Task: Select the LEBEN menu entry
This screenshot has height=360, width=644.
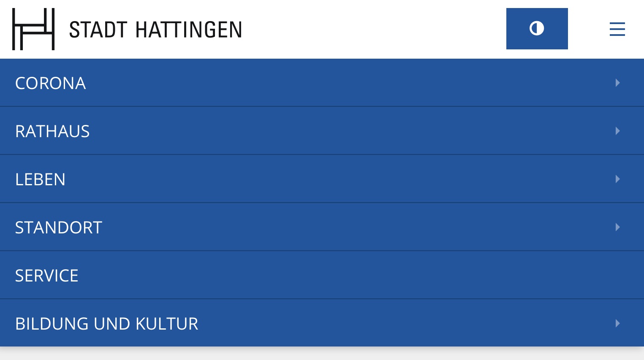Action: tap(40, 179)
